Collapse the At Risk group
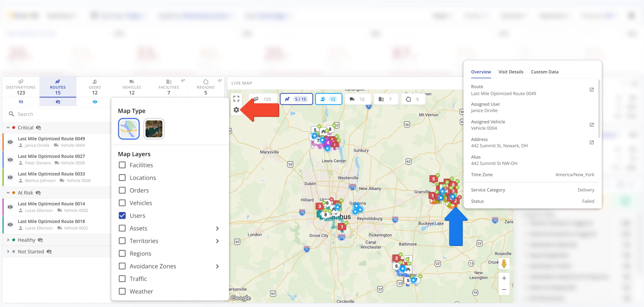 click(8, 193)
